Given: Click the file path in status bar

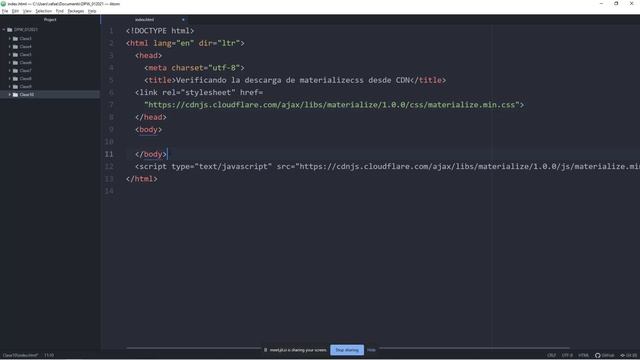Looking at the screenshot, I should click(x=20, y=356).
